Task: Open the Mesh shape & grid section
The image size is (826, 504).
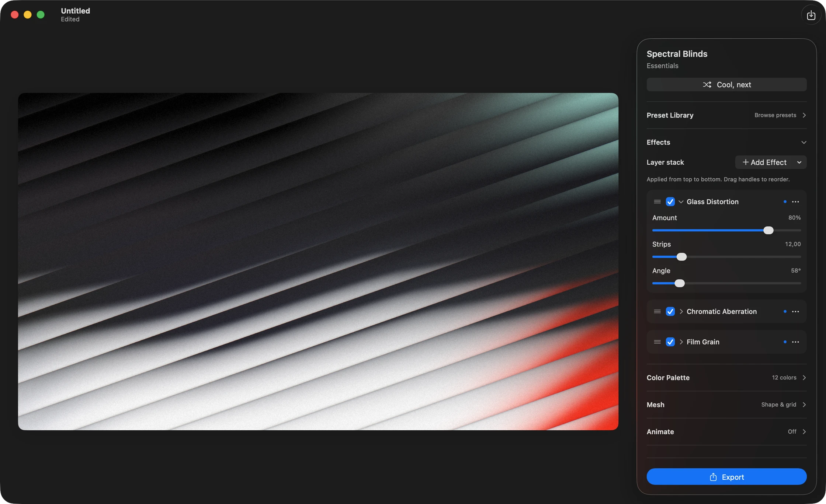Action: coord(726,405)
